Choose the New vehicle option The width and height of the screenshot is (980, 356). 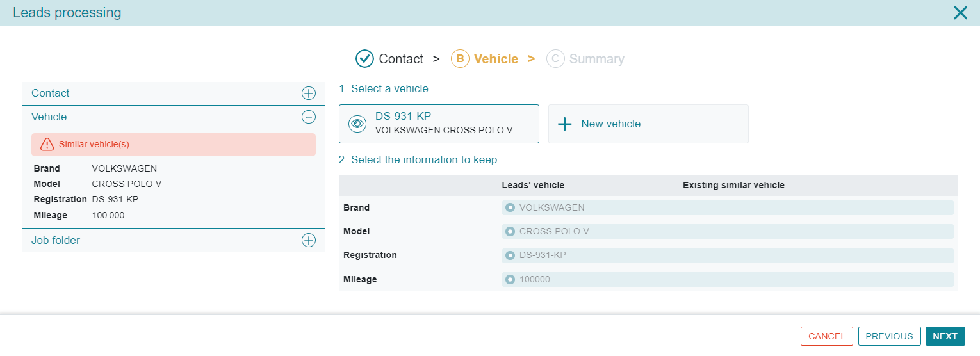point(648,124)
